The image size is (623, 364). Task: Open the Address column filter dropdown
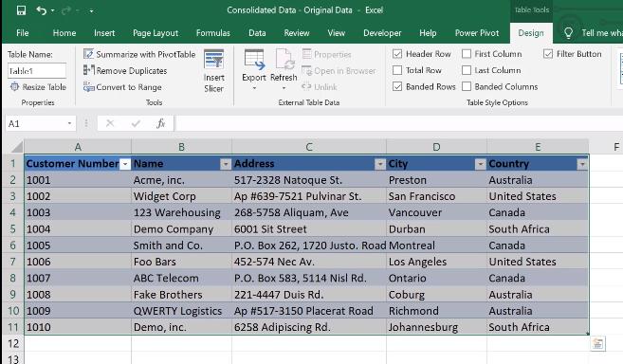tap(380, 164)
